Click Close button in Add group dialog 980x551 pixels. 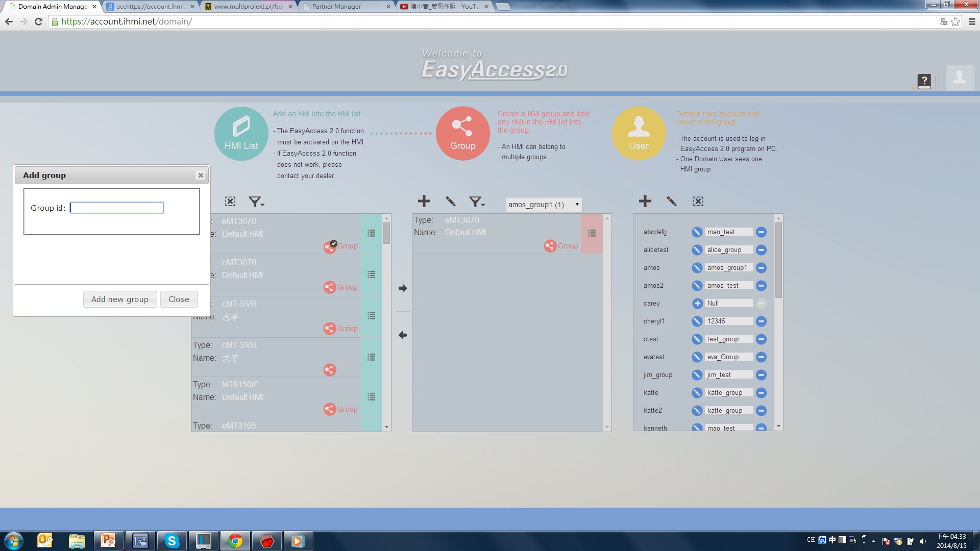[179, 299]
